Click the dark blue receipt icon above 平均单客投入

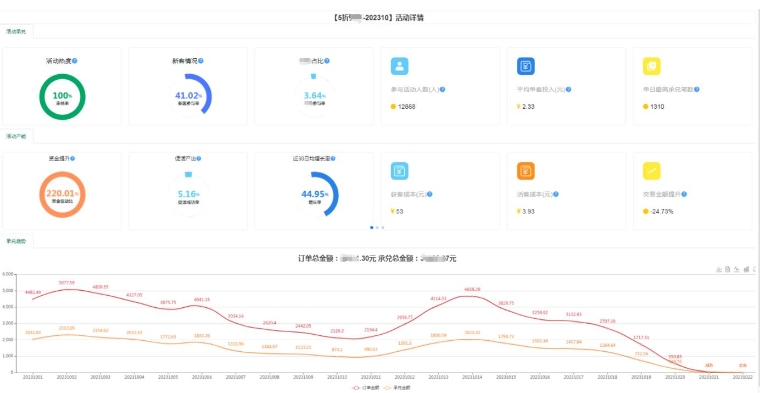click(525, 66)
